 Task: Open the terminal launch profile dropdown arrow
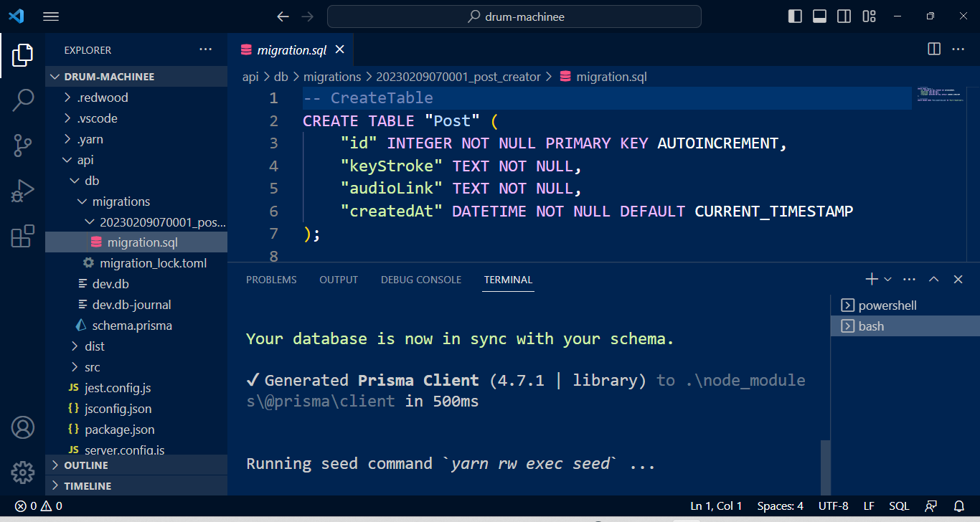click(x=887, y=279)
